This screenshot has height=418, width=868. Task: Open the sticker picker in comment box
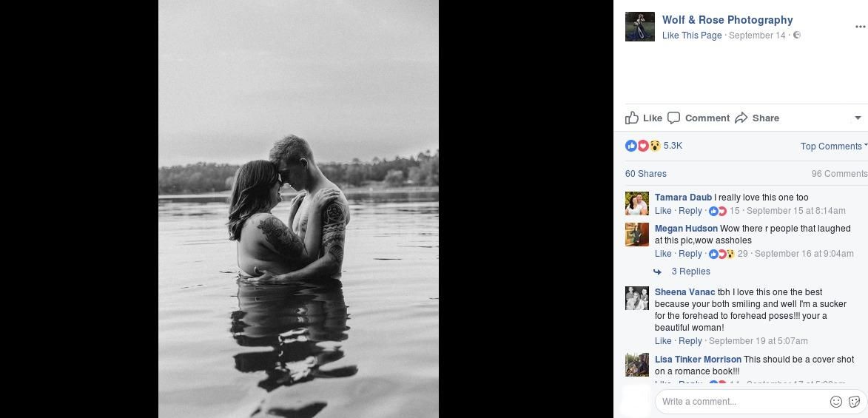pyautogui.click(x=854, y=402)
